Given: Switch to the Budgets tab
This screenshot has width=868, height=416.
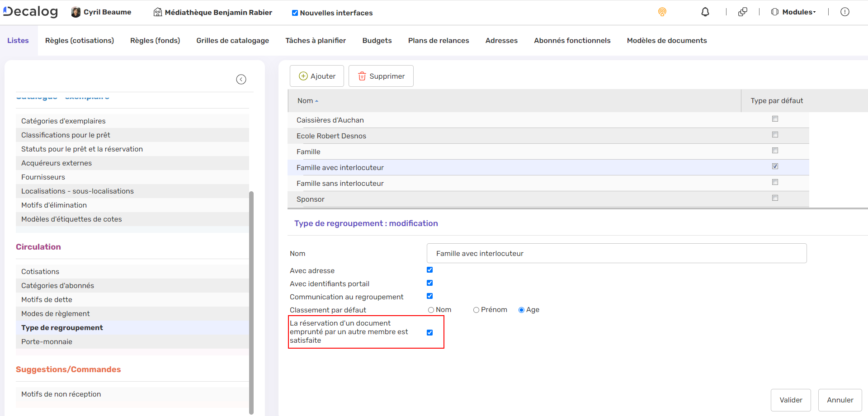Looking at the screenshot, I should 377,41.
